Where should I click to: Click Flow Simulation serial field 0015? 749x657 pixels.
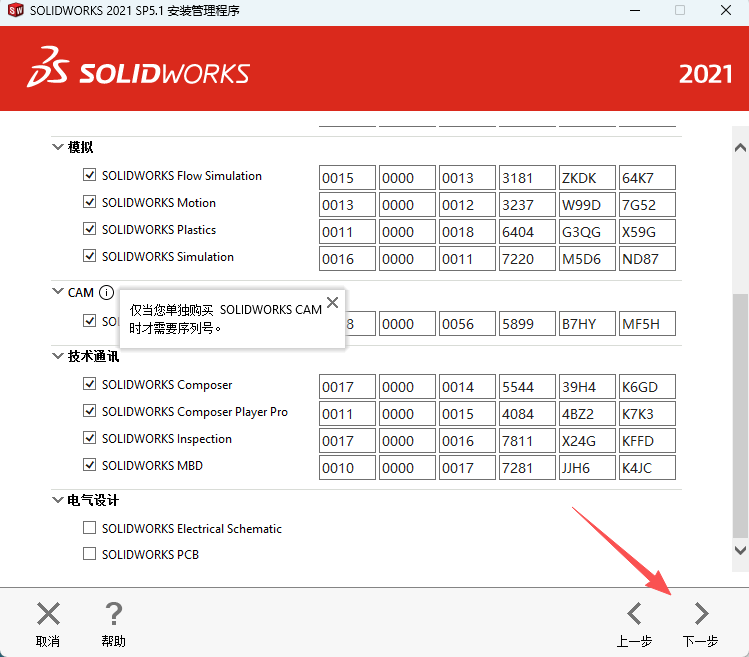(347, 178)
